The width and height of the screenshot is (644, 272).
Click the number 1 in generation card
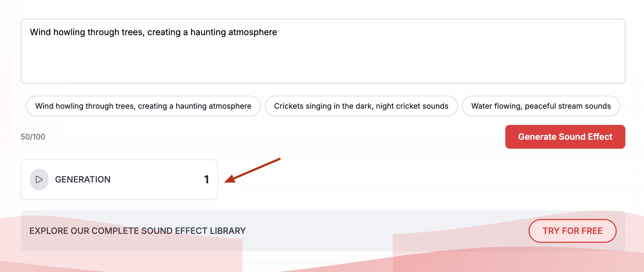point(207,180)
